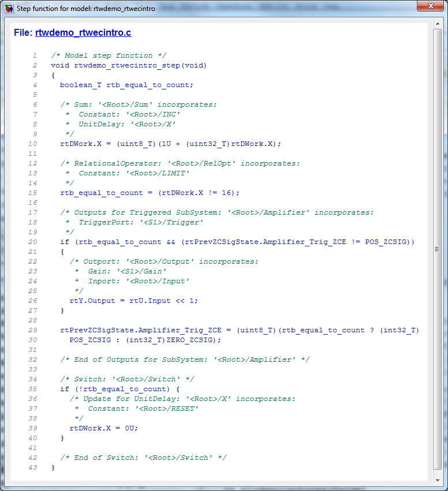
Task: Click the window title 'Step function for model'
Action: tap(86, 9)
